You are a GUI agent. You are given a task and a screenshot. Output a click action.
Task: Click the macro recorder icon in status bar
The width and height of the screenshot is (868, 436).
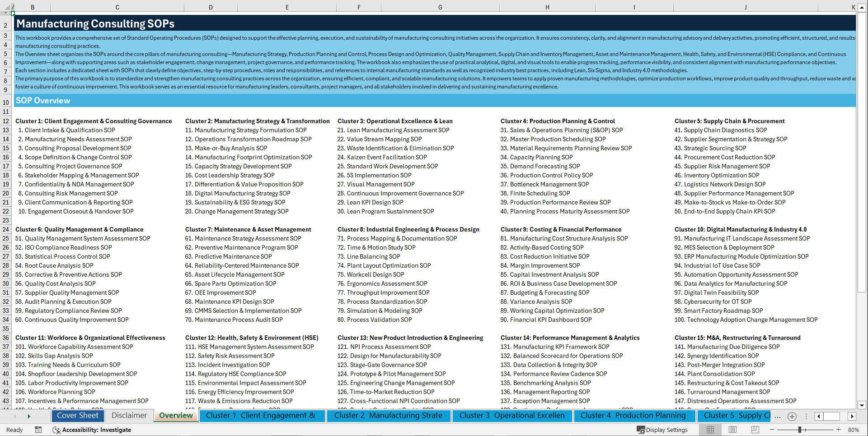click(x=38, y=430)
